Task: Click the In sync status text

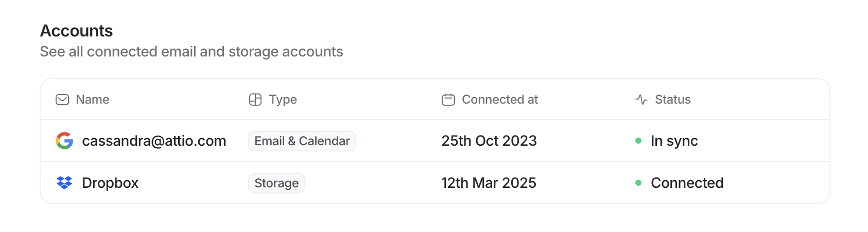Action: tap(674, 141)
